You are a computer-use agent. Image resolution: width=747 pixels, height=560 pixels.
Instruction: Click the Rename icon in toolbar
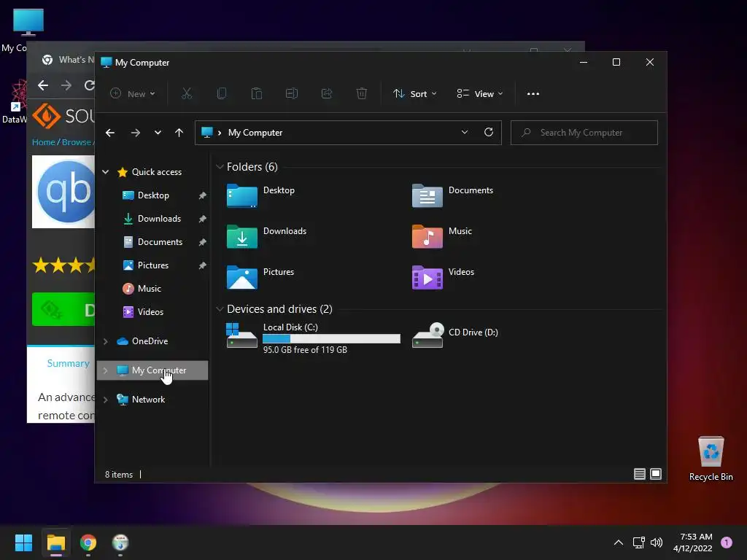tap(292, 94)
